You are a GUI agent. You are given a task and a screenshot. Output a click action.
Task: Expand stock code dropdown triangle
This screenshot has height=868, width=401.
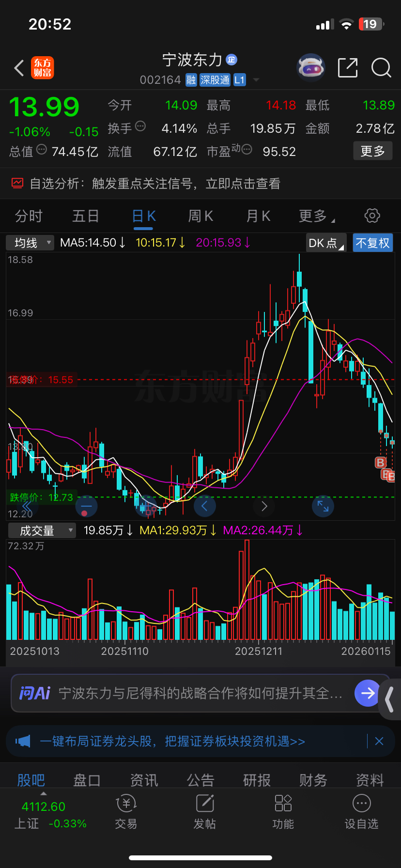coord(256,80)
